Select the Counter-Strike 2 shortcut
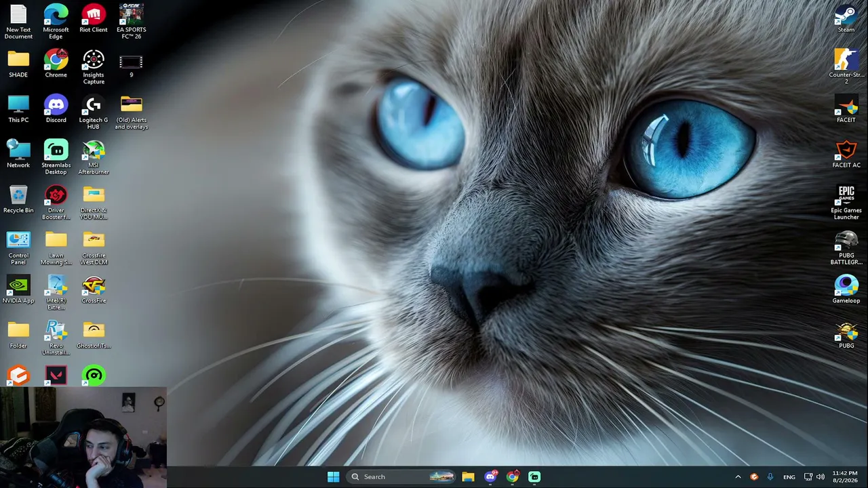 click(x=846, y=67)
